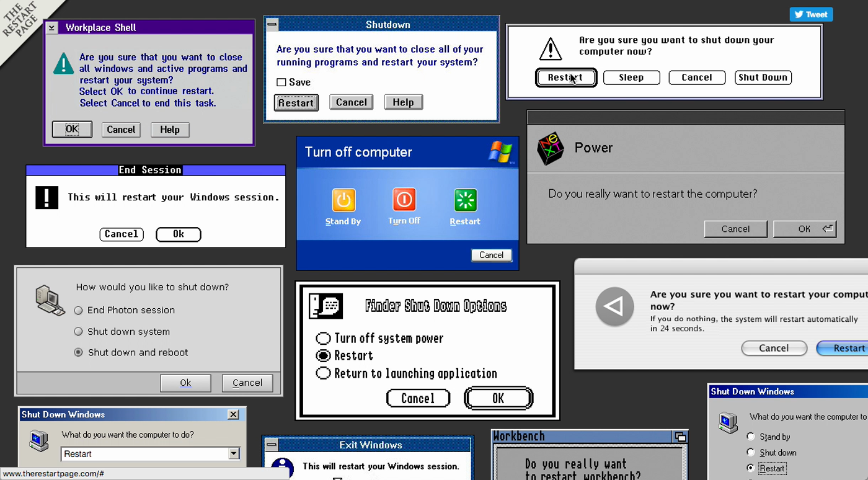Click the warning triangle in Workplace Shell dialog

pyautogui.click(x=63, y=64)
